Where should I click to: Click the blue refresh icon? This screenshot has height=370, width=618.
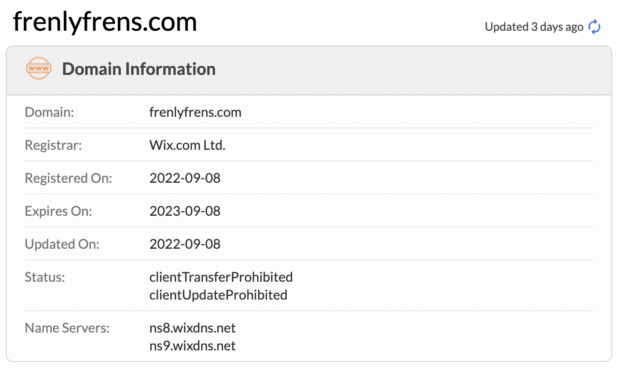point(594,27)
